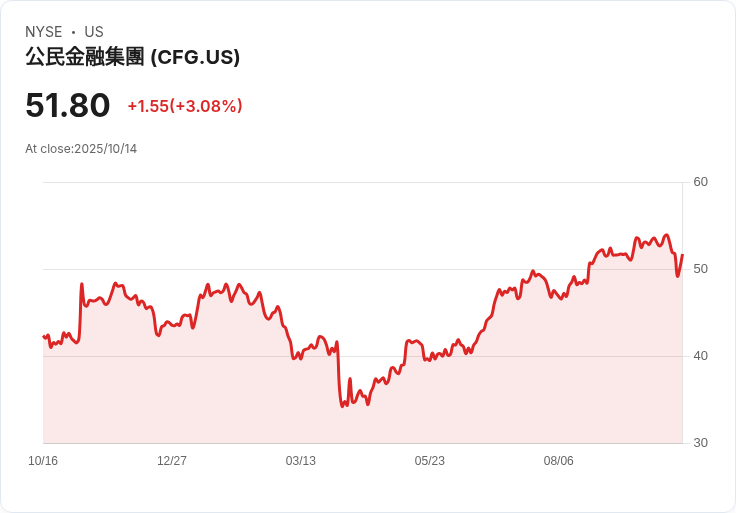Click the 03/13 date marker
The image size is (736, 513).
(x=301, y=461)
